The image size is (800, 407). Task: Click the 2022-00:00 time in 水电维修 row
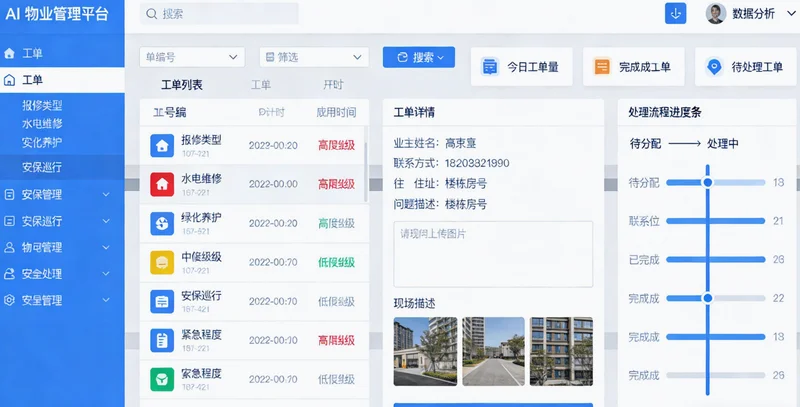click(273, 184)
